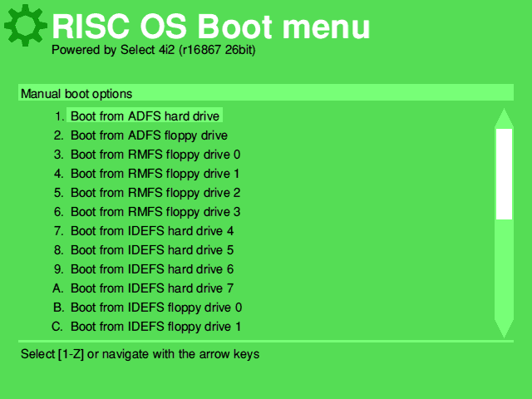Image resolution: width=532 pixels, height=399 pixels.
Task: Choose Boot from IDEFS floppy drive 0
Action: coord(156,308)
